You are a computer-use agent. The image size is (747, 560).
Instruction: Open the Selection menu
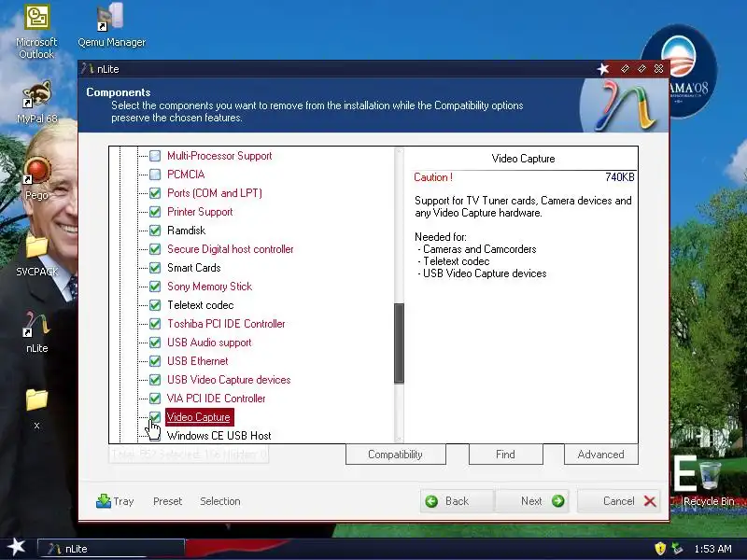[220, 501]
